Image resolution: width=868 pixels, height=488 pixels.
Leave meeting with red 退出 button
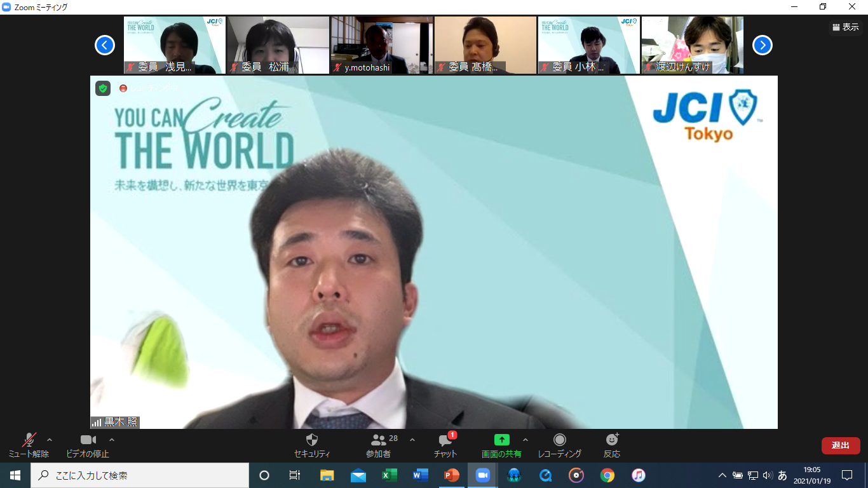point(840,445)
